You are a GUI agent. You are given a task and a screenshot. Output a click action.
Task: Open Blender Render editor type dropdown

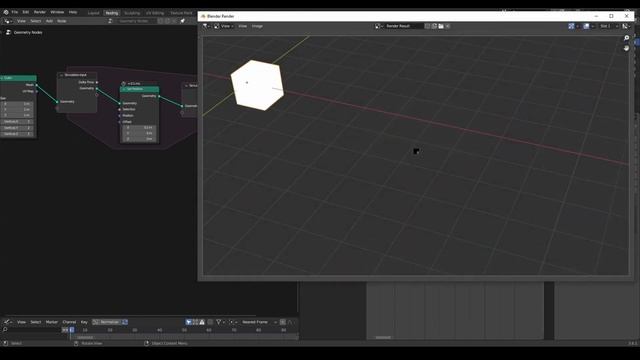click(x=207, y=26)
